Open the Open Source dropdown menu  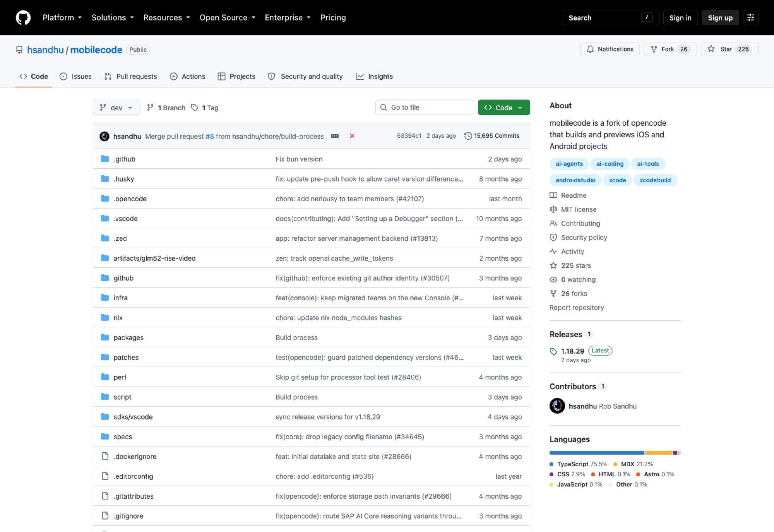[x=227, y=17]
